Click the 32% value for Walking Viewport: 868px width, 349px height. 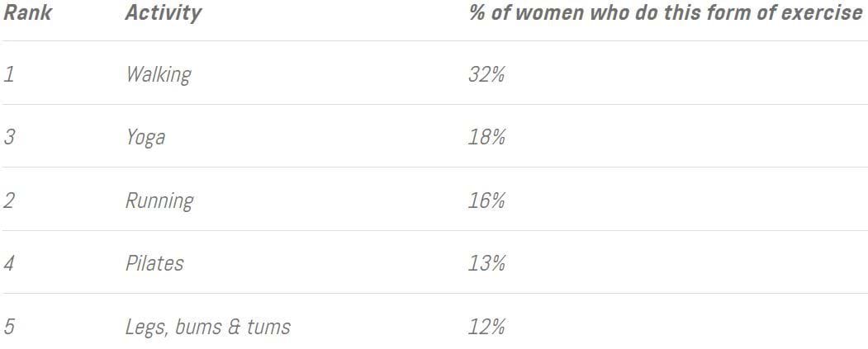[x=486, y=74]
